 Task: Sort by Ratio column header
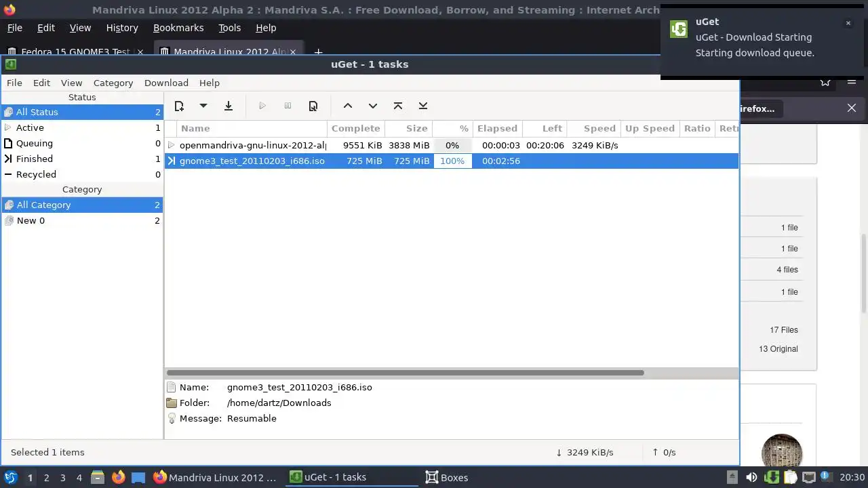(697, 128)
